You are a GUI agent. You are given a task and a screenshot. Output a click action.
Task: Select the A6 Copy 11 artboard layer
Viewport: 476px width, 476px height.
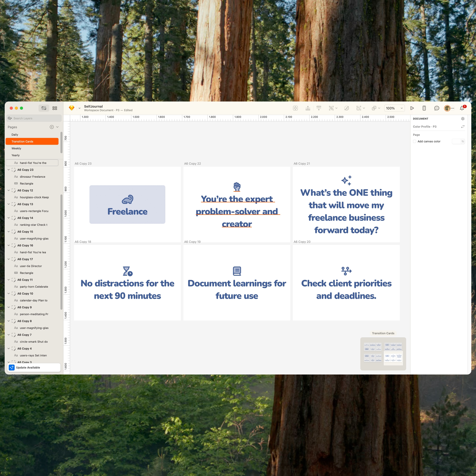(x=32, y=280)
